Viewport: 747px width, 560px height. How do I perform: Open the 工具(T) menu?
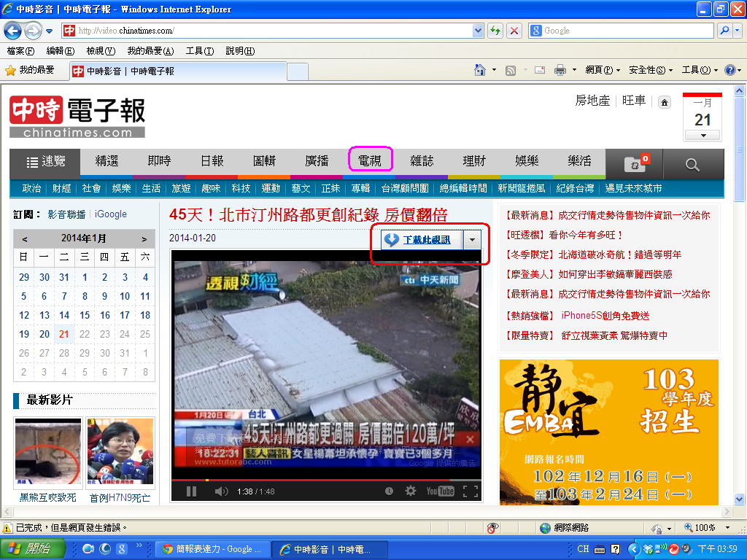point(200,51)
